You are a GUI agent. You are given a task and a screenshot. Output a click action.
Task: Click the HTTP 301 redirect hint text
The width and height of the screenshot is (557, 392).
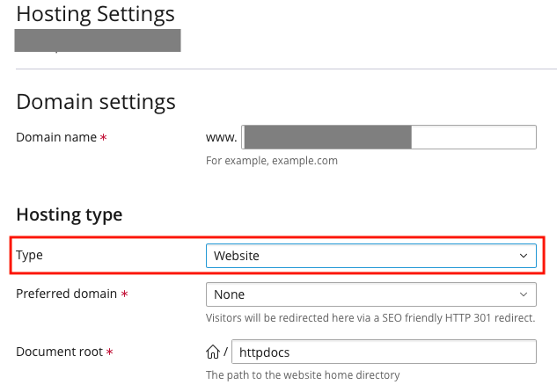(370, 317)
